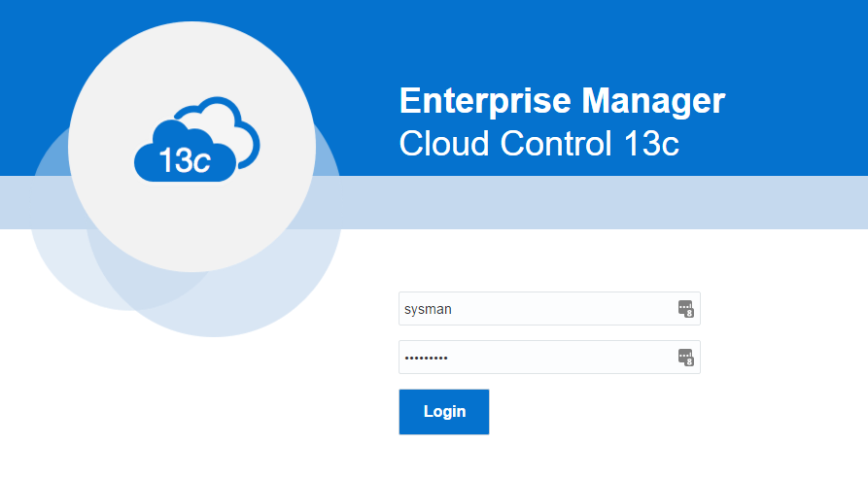Image resolution: width=868 pixels, height=480 pixels.
Task: Click the 13c cloud logo
Action: point(196,140)
